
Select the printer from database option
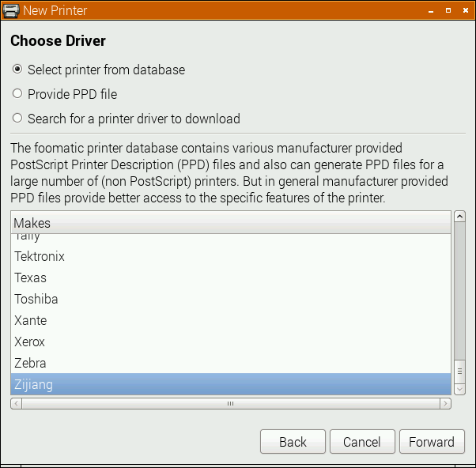(x=17, y=70)
